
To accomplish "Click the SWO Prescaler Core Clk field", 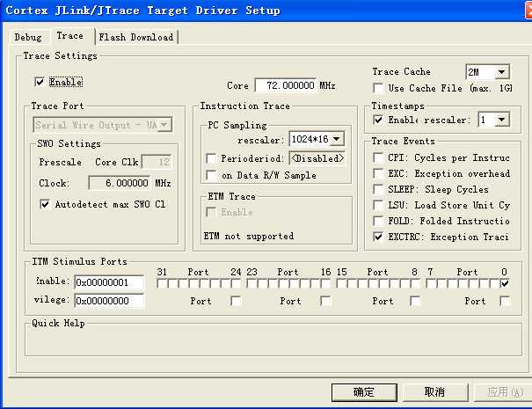I will [x=157, y=162].
